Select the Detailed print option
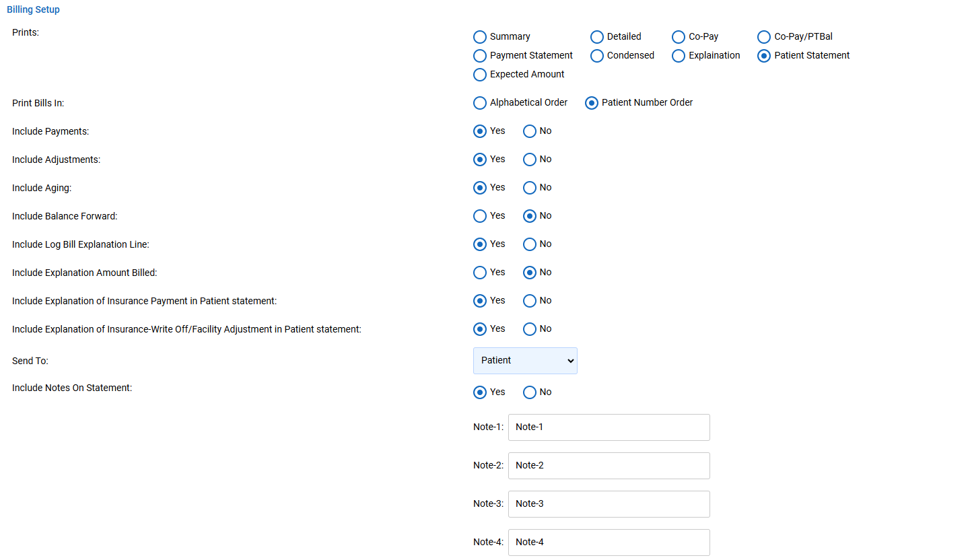The width and height of the screenshot is (970, 560). (597, 37)
